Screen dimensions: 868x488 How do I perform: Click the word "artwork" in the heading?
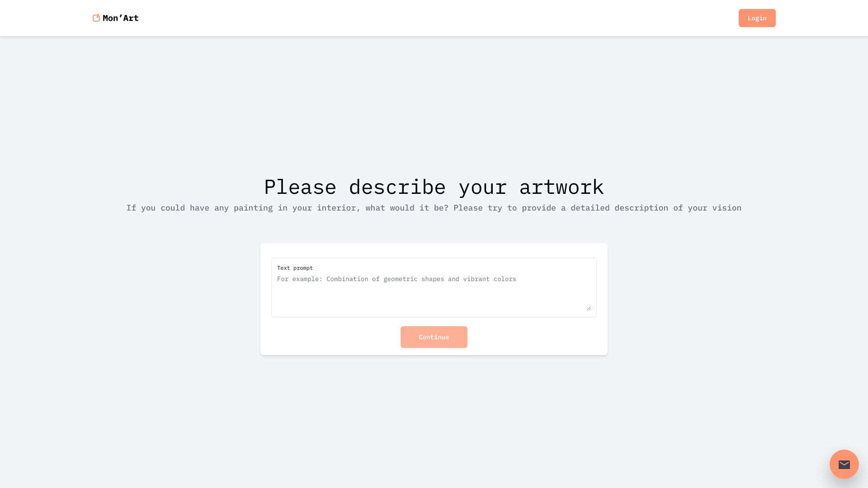click(561, 187)
